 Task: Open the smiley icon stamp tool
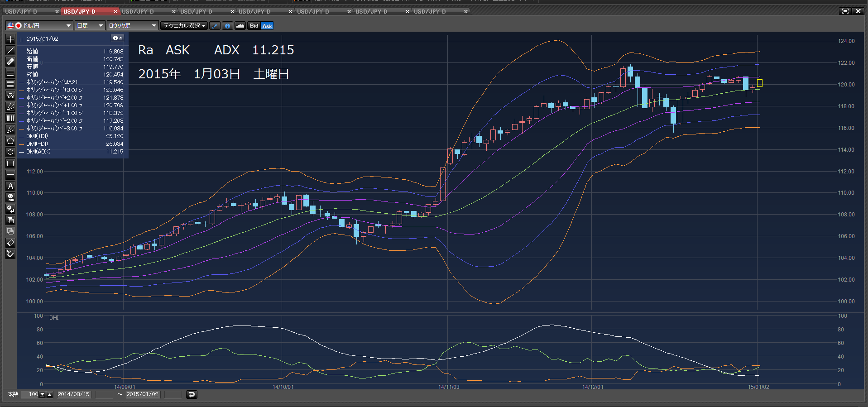click(10, 197)
